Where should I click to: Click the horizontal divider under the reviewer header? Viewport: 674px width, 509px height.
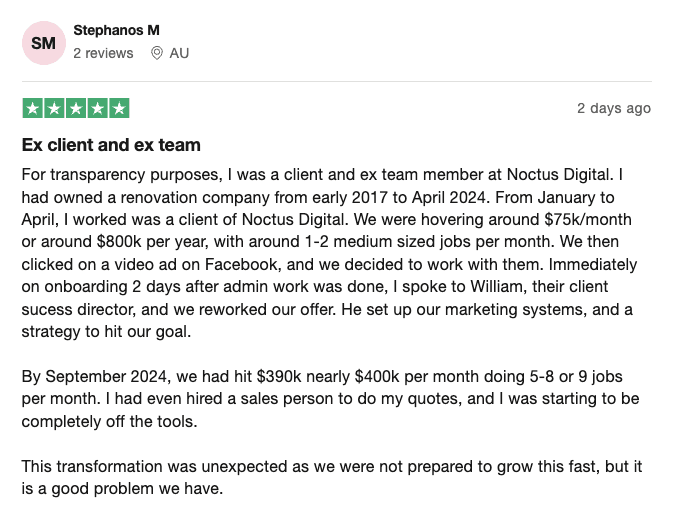337,81
